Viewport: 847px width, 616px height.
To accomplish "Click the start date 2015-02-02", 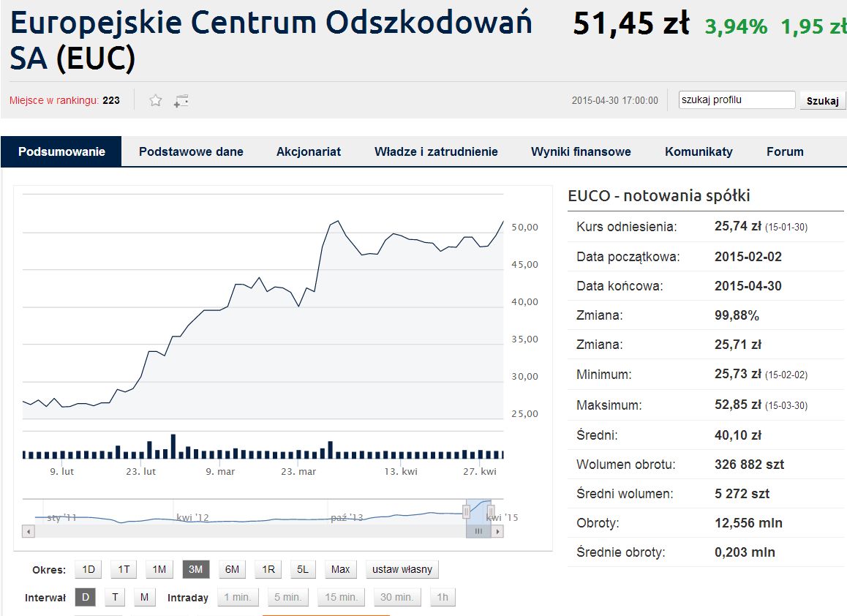I will tap(748, 257).
